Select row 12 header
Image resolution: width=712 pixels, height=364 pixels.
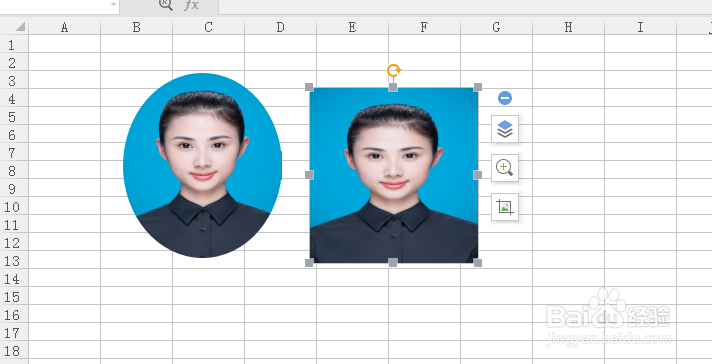[14, 242]
